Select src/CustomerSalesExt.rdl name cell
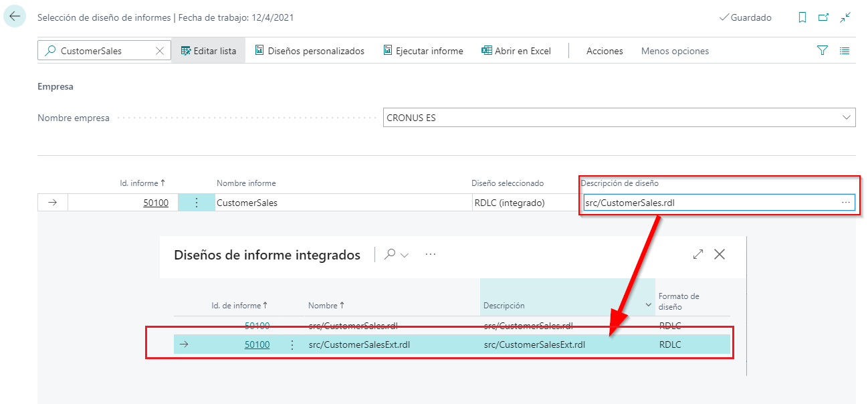The image size is (868, 404). pos(359,344)
